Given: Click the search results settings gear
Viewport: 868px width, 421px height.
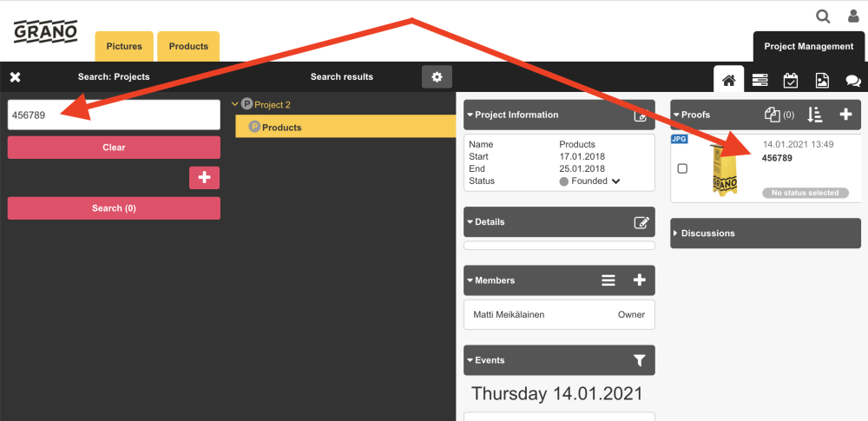Looking at the screenshot, I should tap(437, 76).
